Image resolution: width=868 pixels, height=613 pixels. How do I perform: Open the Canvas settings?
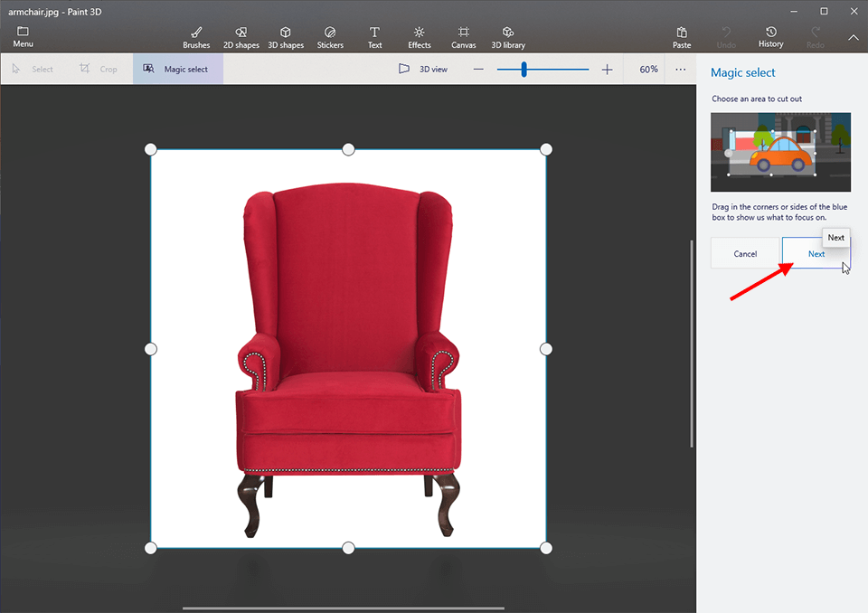pos(463,36)
